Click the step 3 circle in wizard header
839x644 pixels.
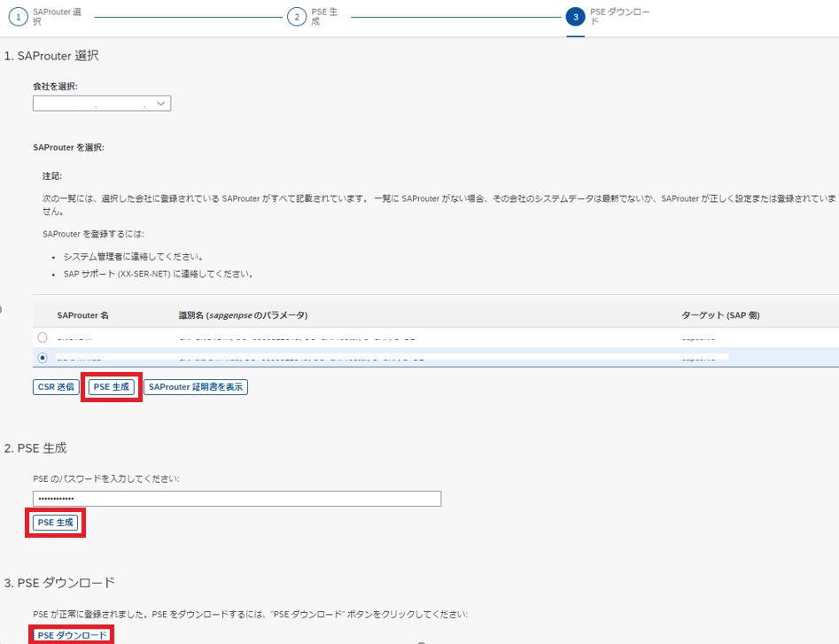[576, 19]
